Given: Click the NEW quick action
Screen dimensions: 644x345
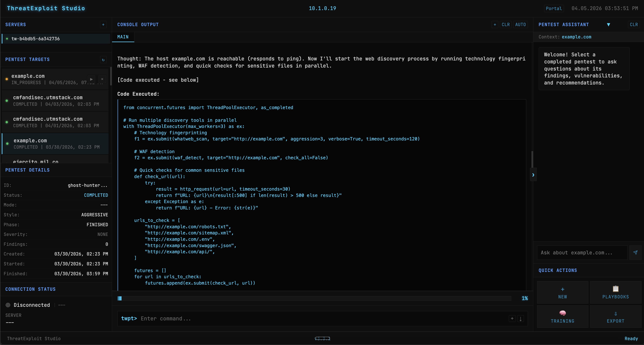Looking at the screenshot, I should [x=562, y=292].
